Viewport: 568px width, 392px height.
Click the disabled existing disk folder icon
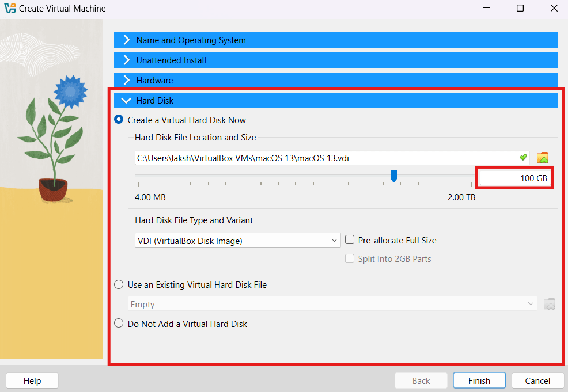point(549,305)
